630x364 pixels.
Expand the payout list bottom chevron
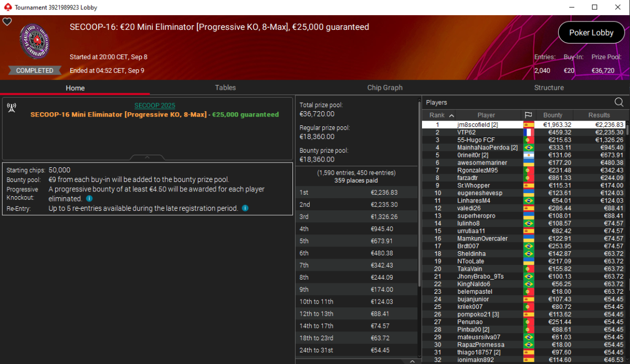(x=412, y=361)
